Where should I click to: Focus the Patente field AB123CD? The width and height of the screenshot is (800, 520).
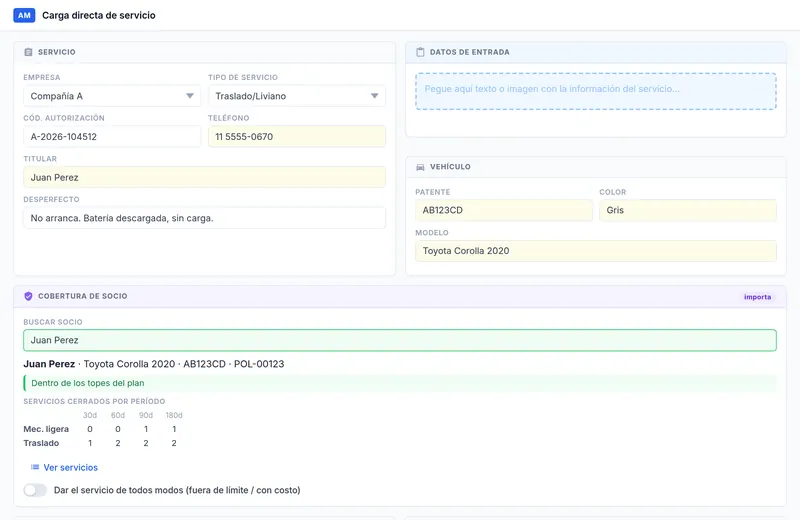click(x=504, y=210)
